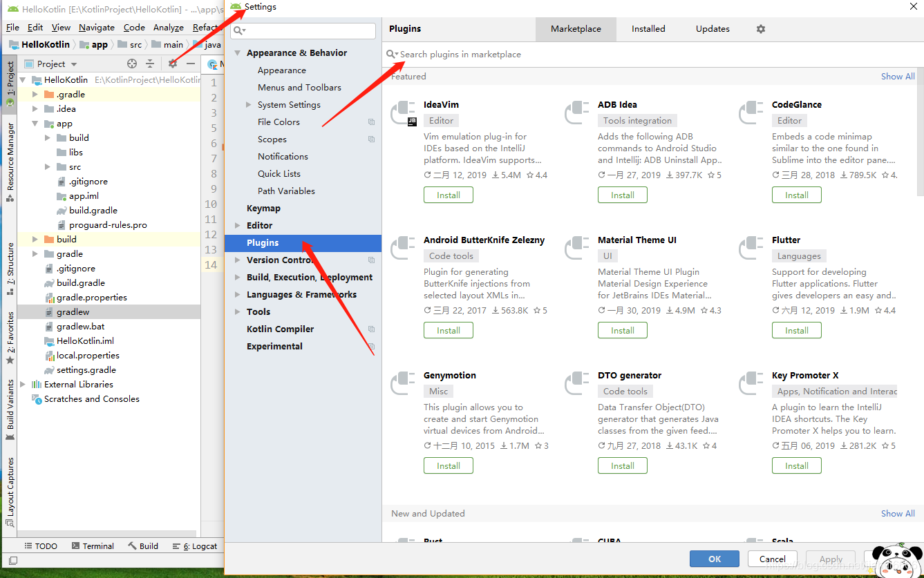Open the Terminal tool window tab

(92, 546)
